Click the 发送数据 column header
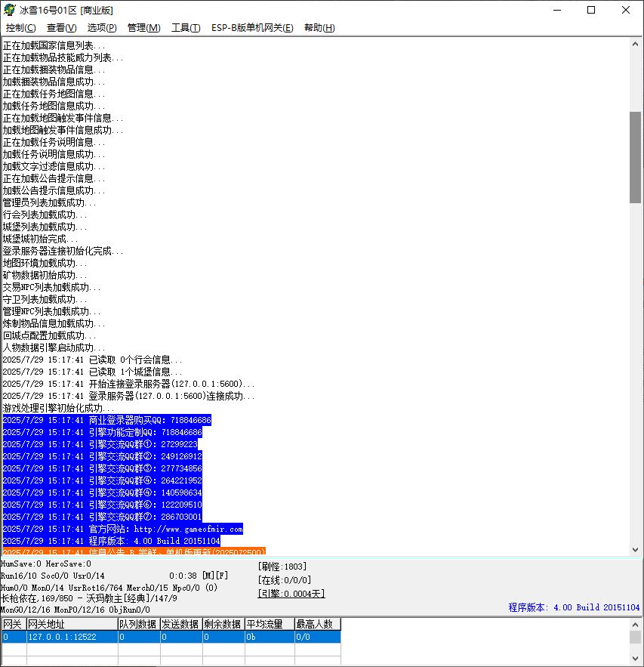Image resolution: width=644 pixels, height=667 pixels. pyautogui.click(x=181, y=624)
